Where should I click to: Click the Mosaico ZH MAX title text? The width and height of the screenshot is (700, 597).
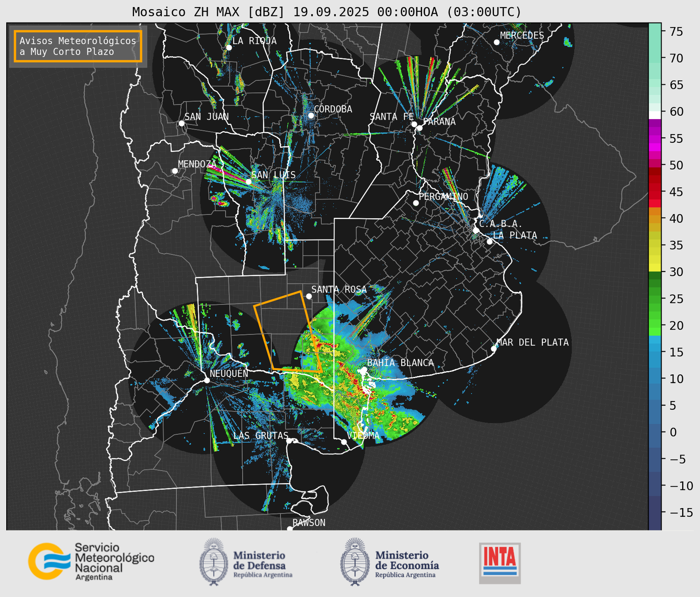click(327, 12)
